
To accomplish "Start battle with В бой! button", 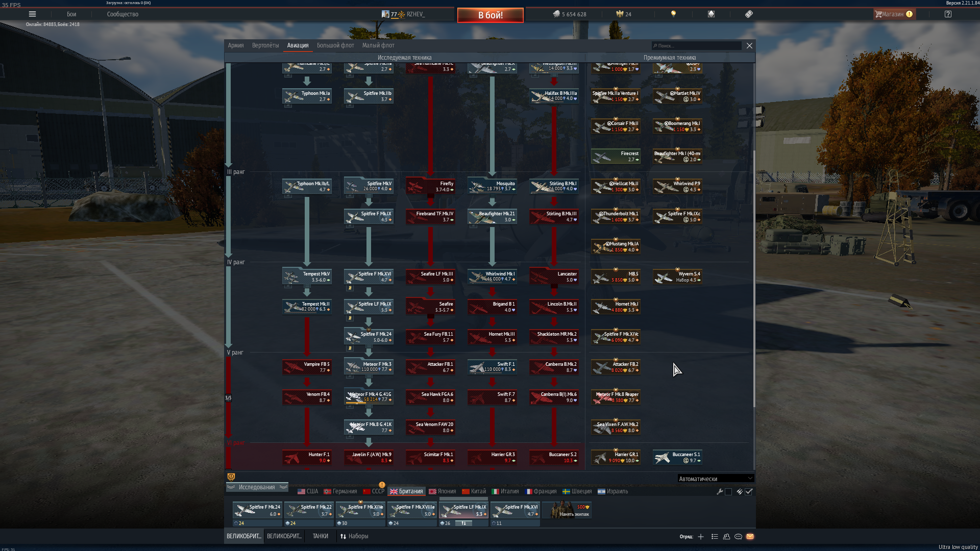I will 490,15.
